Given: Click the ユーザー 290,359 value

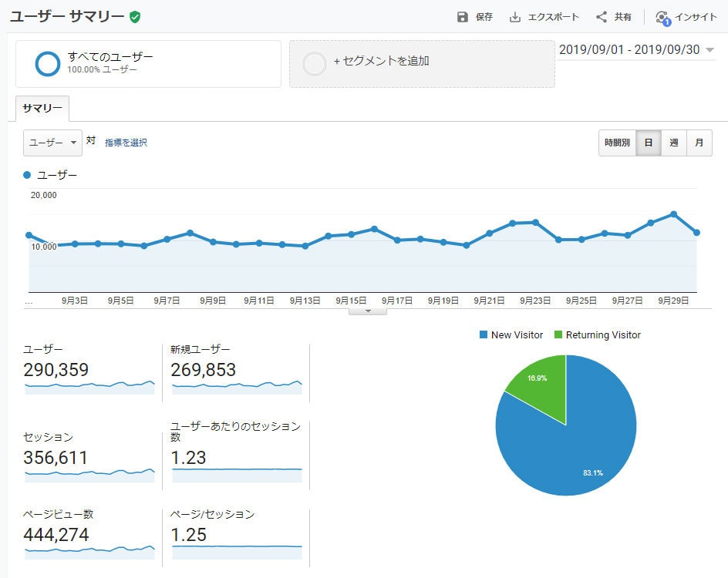Looking at the screenshot, I should coord(56,370).
